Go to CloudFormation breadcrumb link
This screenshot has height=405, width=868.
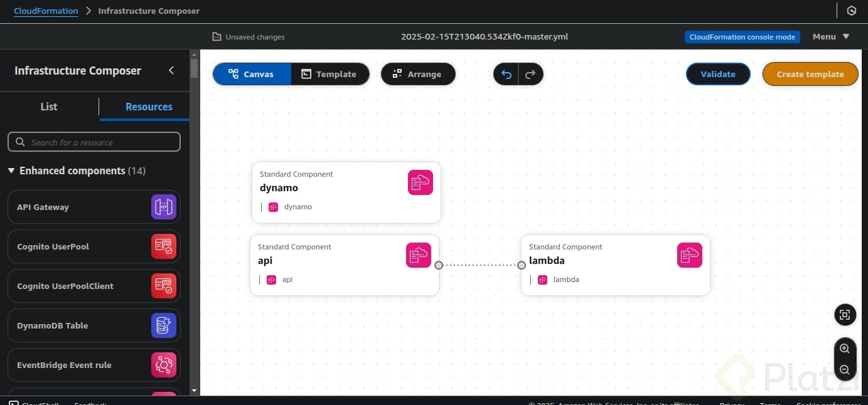(46, 11)
